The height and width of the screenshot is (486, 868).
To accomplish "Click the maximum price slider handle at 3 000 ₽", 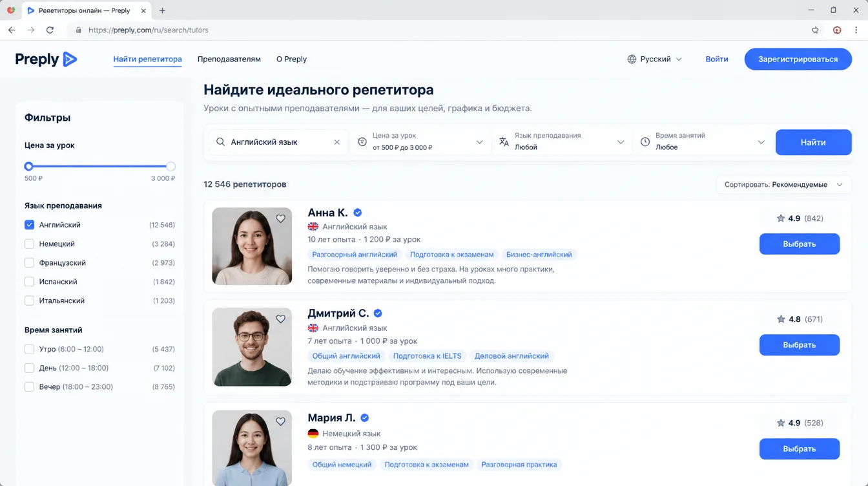I will tap(170, 166).
